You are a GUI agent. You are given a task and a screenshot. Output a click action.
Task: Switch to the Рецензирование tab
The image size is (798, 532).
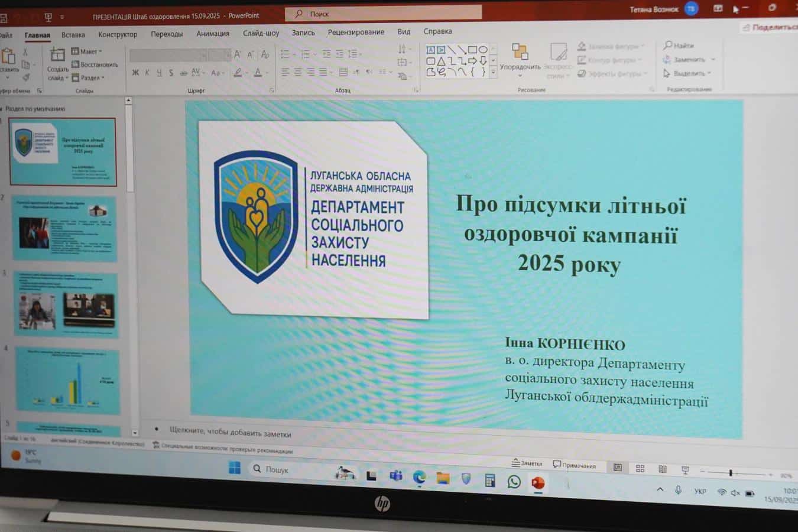click(x=356, y=32)
